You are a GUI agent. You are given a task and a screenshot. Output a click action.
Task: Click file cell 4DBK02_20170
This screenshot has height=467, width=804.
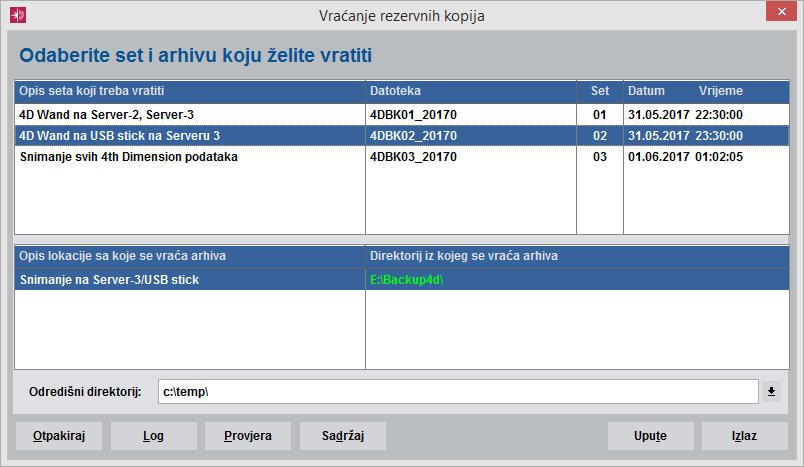click(x=413, y=135)
